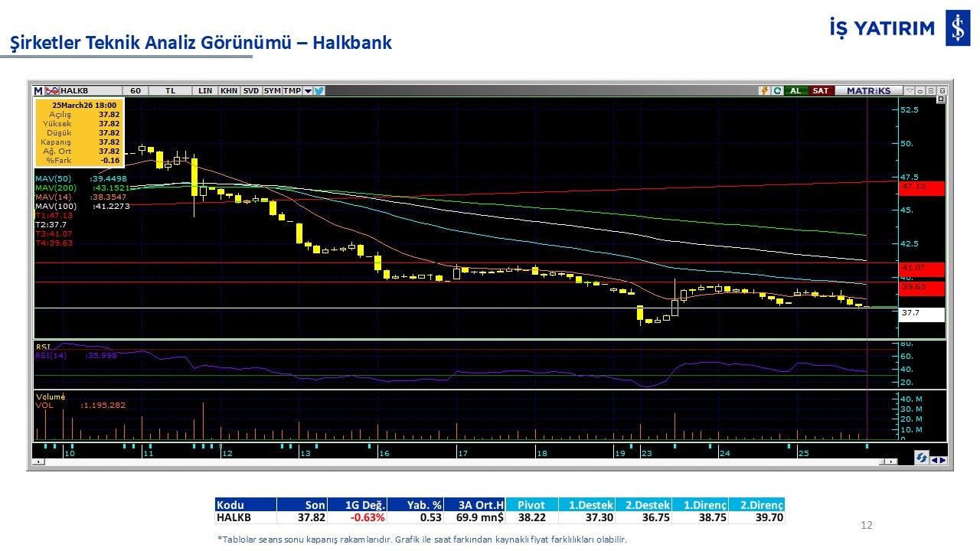Click the sync icon at bottom right
980x551 pixels.
(x=921, y=458)
